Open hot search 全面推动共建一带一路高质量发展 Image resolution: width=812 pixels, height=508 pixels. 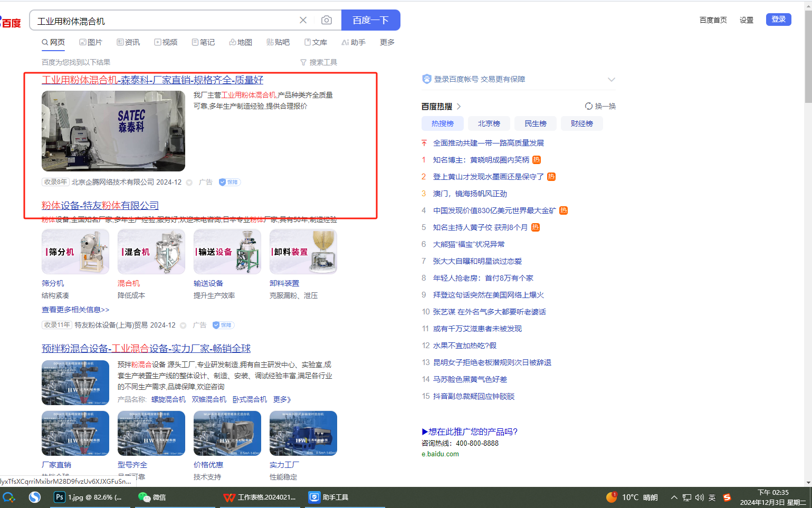pos(489,143)
